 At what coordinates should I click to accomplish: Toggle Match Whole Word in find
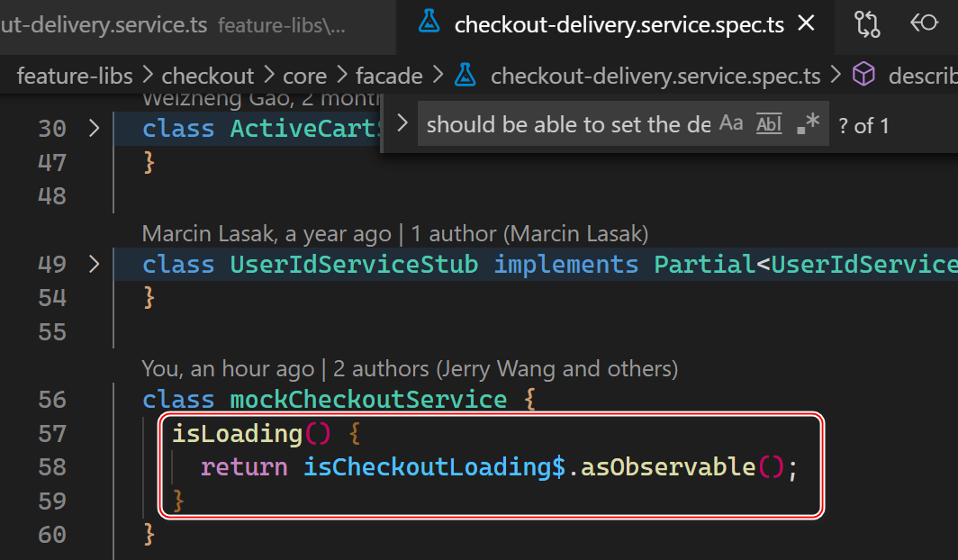point(769,124)
